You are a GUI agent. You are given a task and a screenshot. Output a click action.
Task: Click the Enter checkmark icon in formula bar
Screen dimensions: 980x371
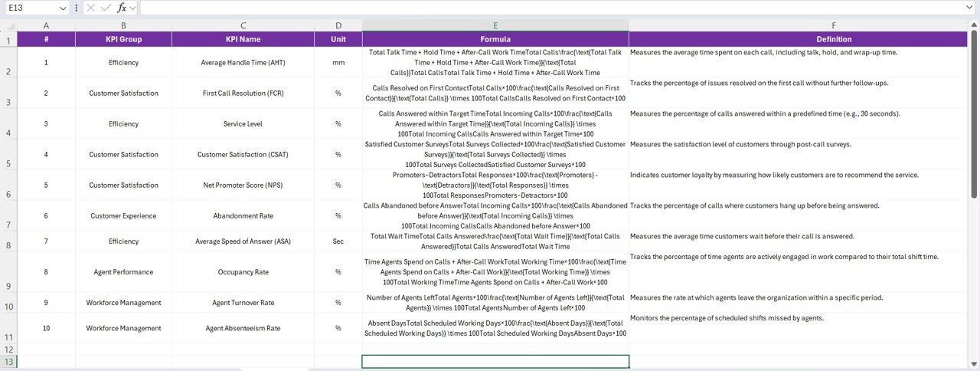[x=106, y=8]
